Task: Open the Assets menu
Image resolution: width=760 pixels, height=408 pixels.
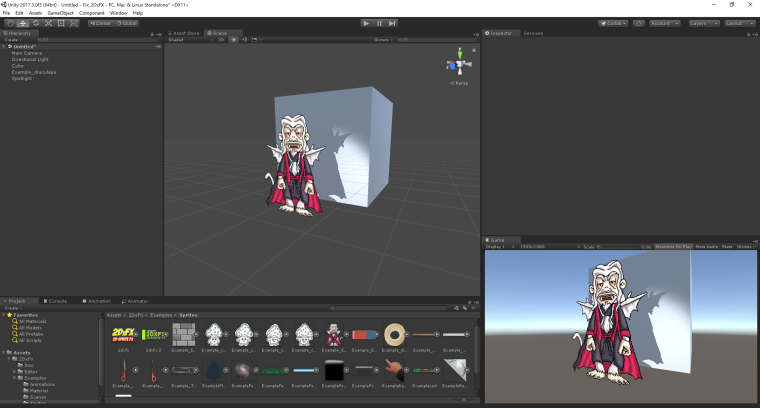Action: coord(35,13)
